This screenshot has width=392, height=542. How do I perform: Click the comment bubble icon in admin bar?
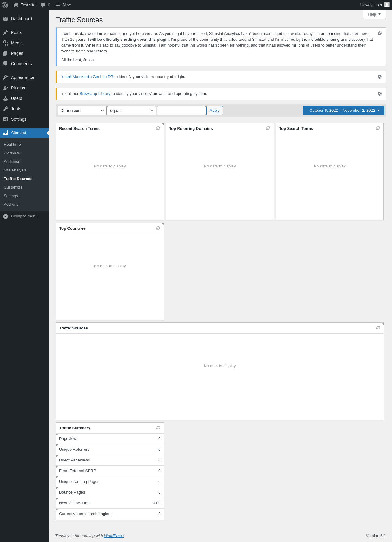43,5
